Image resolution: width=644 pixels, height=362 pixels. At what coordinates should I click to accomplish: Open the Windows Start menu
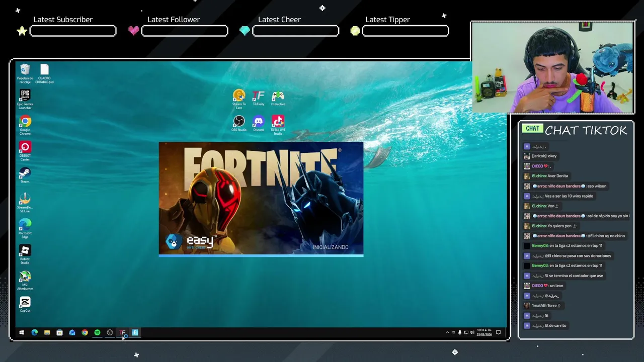point(22,332)
